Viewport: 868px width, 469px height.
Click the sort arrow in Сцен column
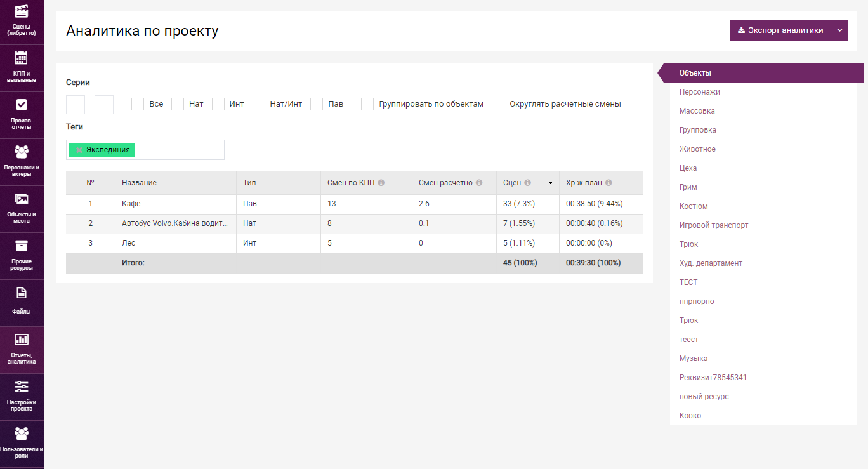[550, 183]
